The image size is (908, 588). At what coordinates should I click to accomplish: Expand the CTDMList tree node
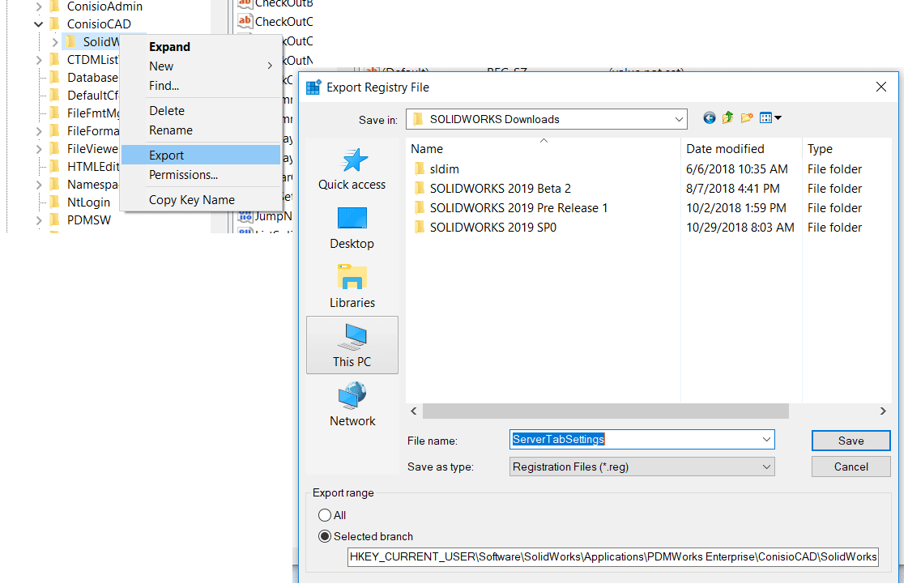pos(38,60)
